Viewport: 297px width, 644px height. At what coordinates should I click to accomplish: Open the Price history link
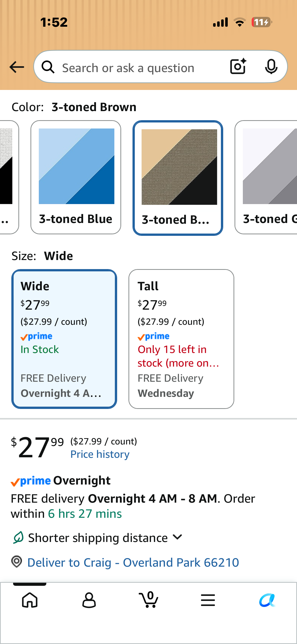pos(100,454)
